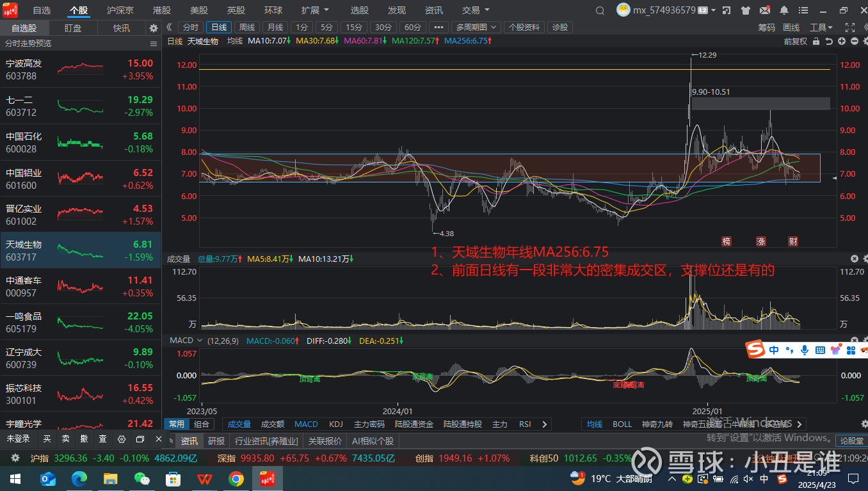This screenshot has height=491, width=868.
Task: Open index bar settings gear
Action: tap(16, 458)
